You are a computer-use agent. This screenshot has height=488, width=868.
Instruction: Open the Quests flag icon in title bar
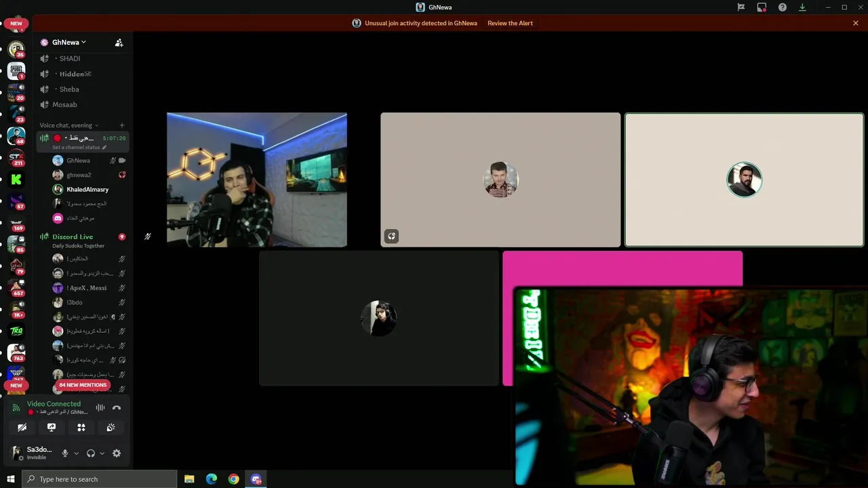tap(741, 7)
